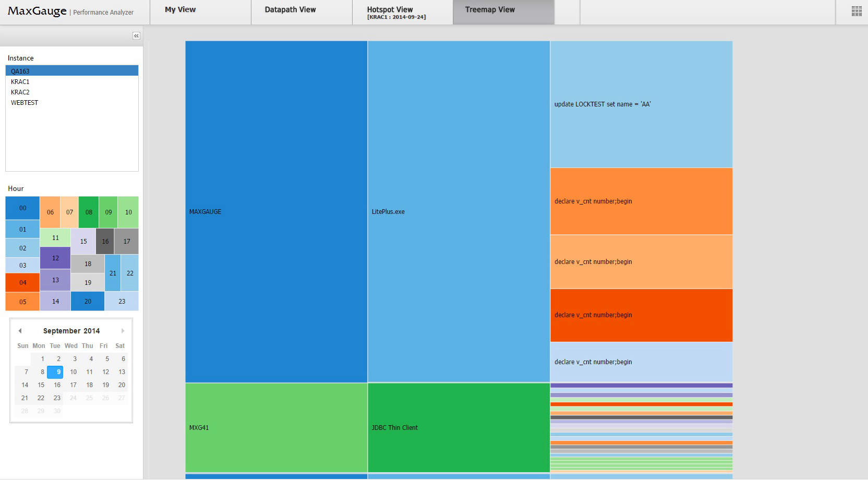Screen dimensions: 868x480
Task: Switch to My View tab
Action: 200,12
